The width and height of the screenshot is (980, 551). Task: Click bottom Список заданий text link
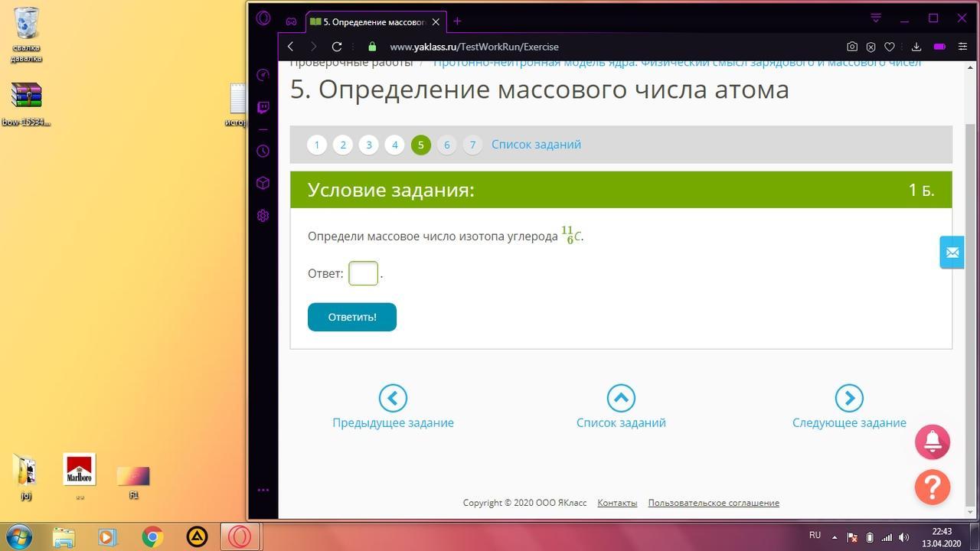point(621,422)
